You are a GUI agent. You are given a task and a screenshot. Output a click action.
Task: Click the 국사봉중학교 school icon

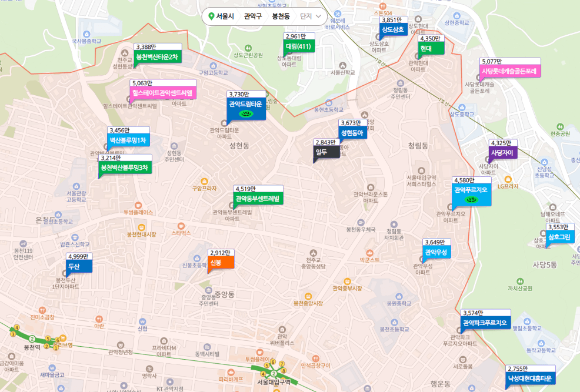(x=86, y=34)
